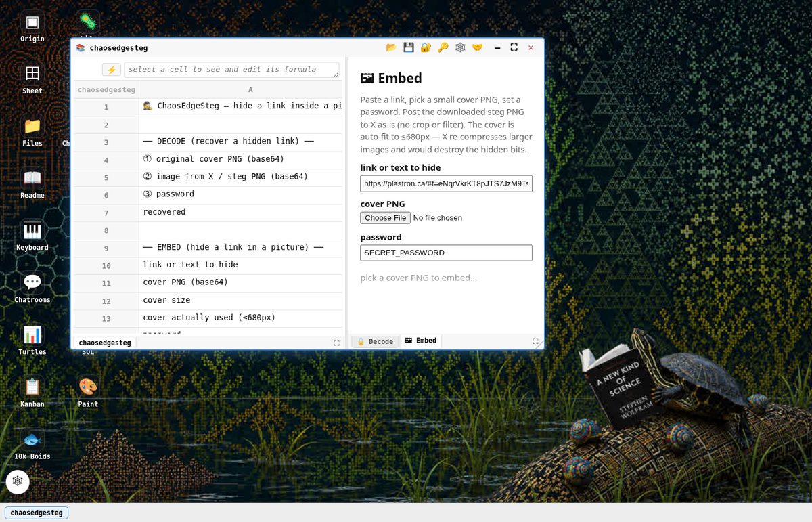Click chaosedgesteg in the taskbar
812x522 pixels.
click(x=37, y=513)
